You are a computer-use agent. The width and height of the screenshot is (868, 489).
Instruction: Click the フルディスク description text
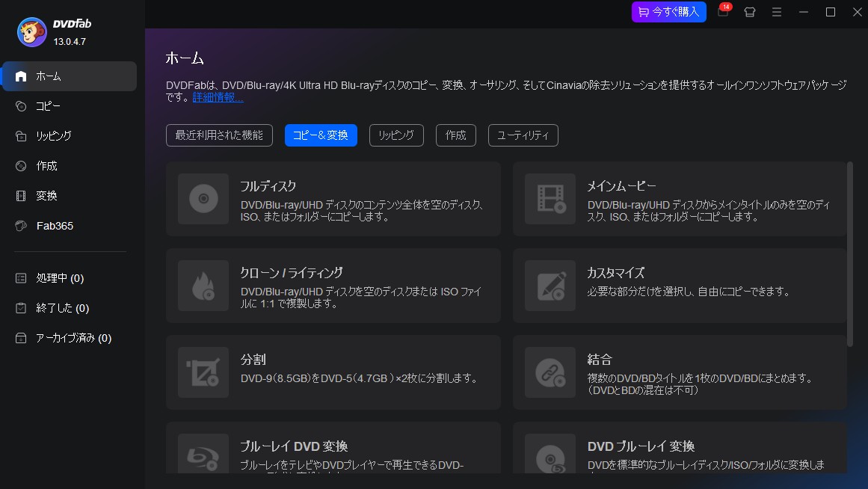pyautogui.click(x=362, y=211)
